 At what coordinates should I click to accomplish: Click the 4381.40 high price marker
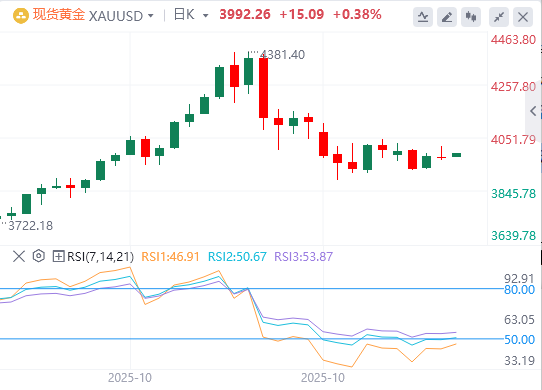click(x=282, y=55)
